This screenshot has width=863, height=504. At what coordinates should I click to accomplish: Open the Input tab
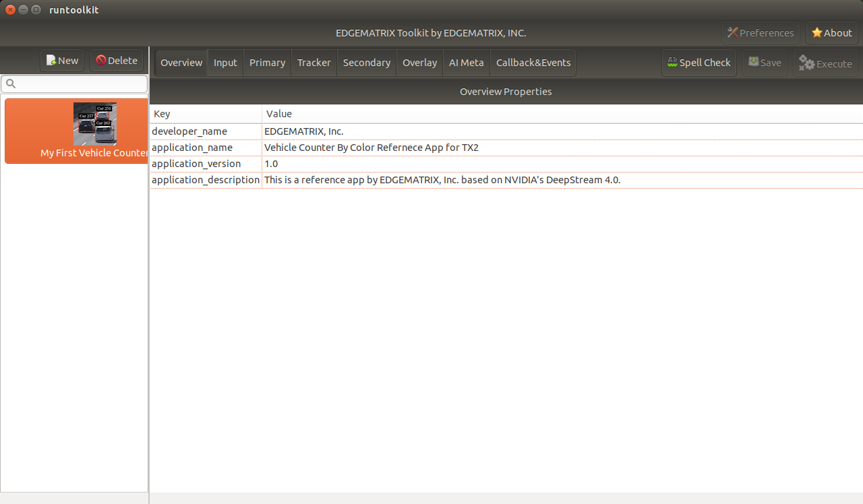pyautogui.click(x=225, y=63)
